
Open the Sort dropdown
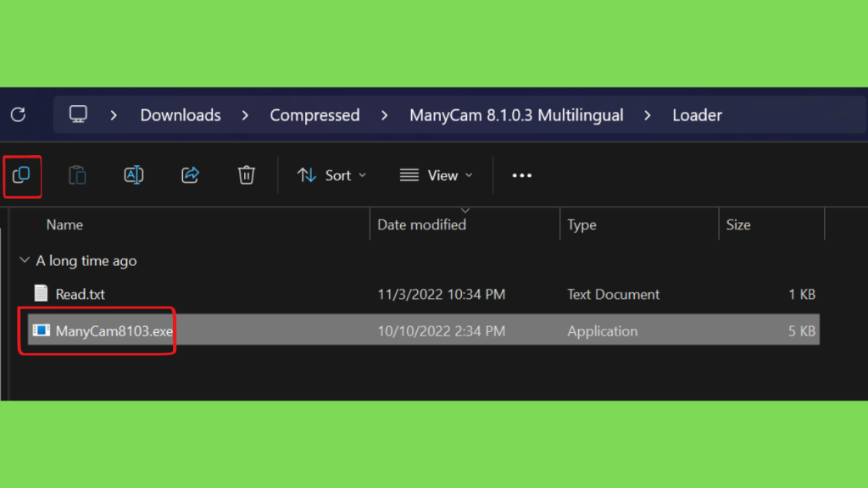pos(331,175)
